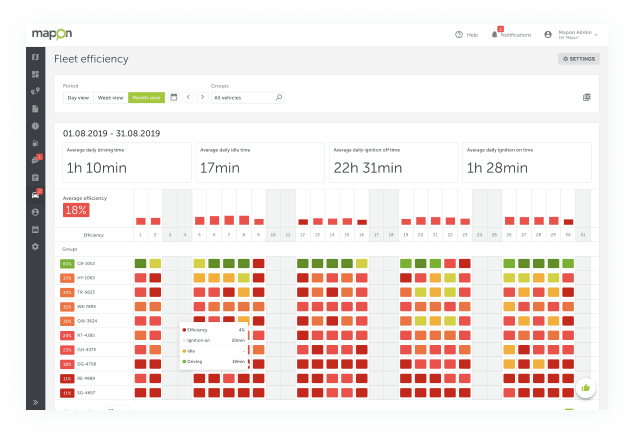
Task: Go to the previous period arrow
Action: pyautogui.click(x=189, y=98)
